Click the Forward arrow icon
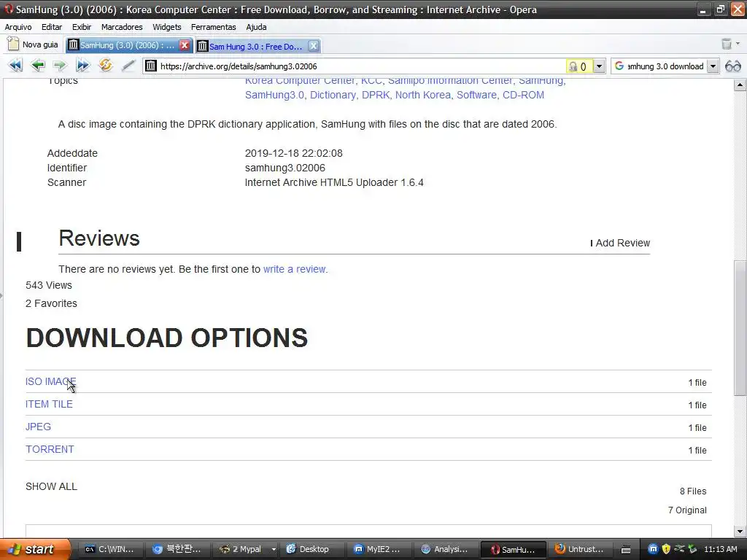 tap(60, 65)
